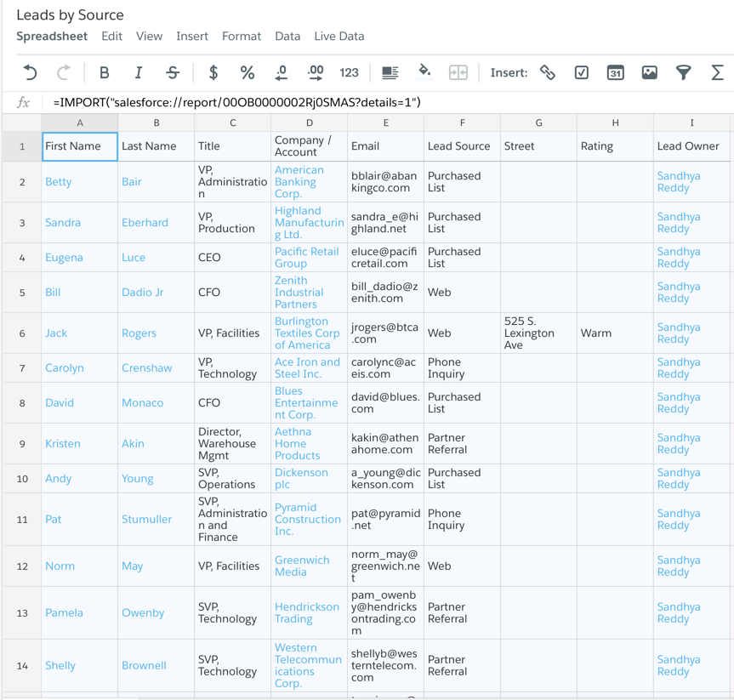Open the Stumuller last name link

pos(146,519)
